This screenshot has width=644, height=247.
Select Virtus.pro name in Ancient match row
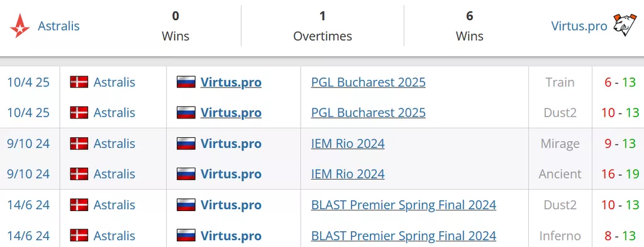coord(231,174)
